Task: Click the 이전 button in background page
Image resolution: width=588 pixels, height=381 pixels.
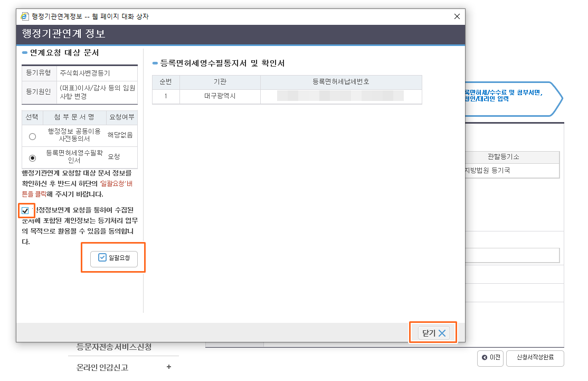Action: [x=490, y=358]
